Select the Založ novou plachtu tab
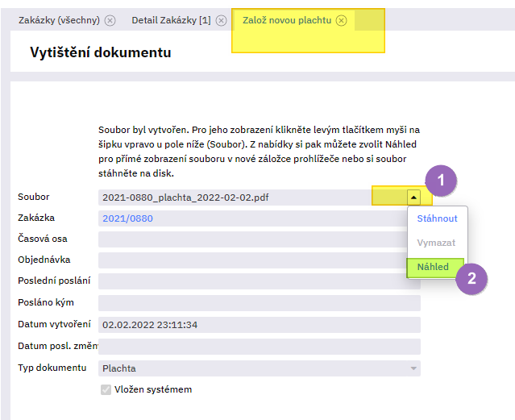Viewport: 515px width, 420px height. click(287, 20)
